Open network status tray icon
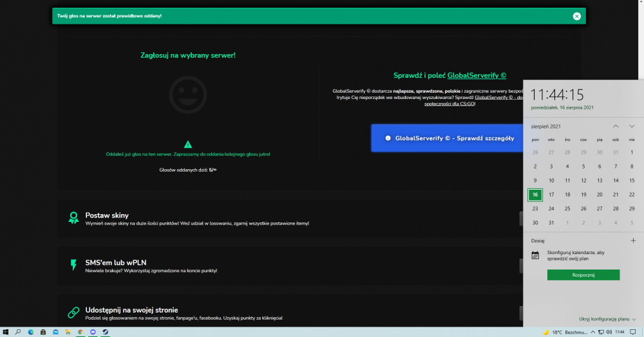This screenshot has width=644, height=337. [x=601, y=332]
